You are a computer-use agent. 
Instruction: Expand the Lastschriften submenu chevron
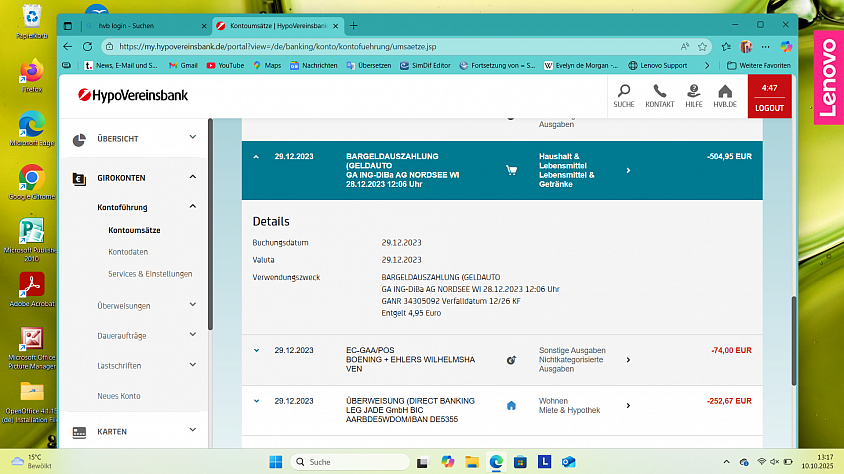coord(193,364)
